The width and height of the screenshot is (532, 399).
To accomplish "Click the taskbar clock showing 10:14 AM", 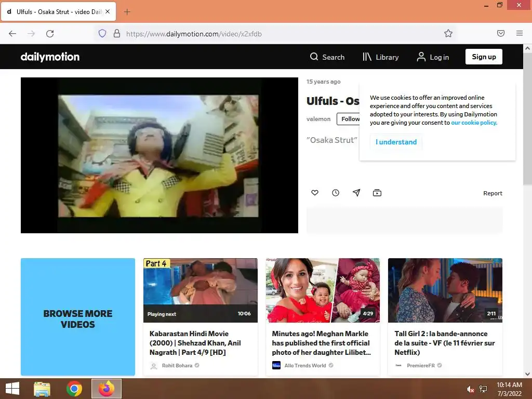I will [x=509, y=389].
